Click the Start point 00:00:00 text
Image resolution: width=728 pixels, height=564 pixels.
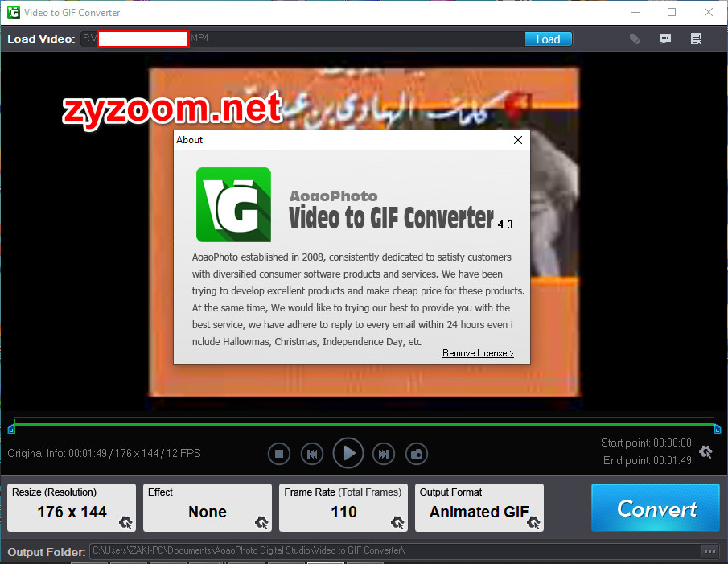646,443
